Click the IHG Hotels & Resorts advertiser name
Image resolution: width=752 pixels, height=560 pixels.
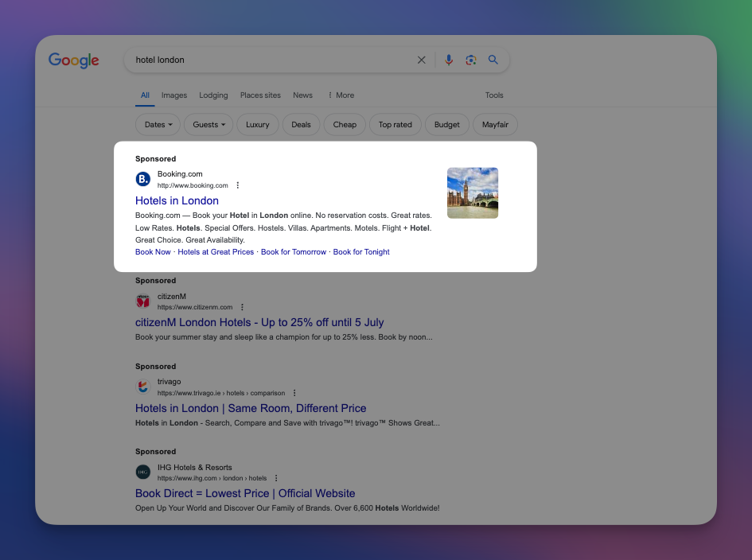(x=195, y=468)
